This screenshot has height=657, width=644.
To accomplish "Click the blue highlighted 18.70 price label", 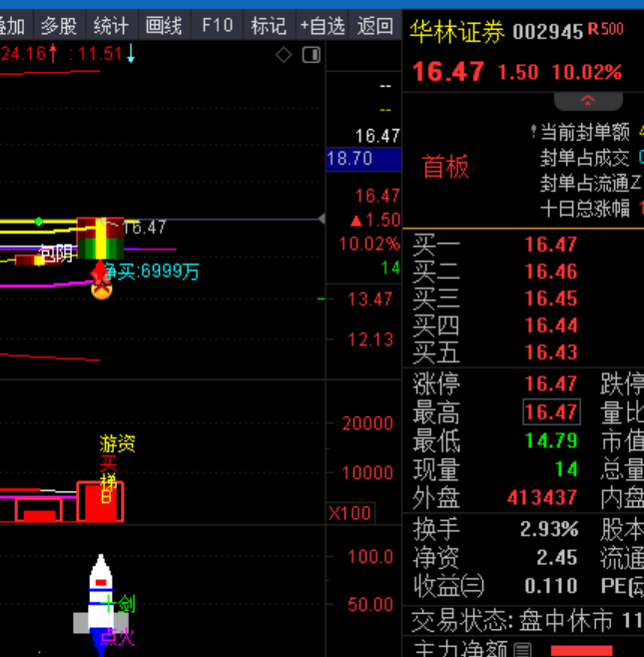I will [363, 159].
